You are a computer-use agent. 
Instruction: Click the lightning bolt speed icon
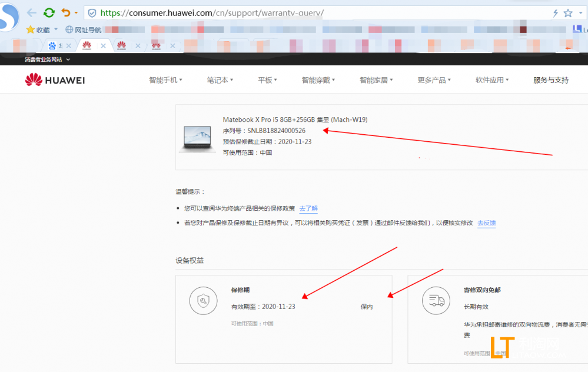point(556,13)
